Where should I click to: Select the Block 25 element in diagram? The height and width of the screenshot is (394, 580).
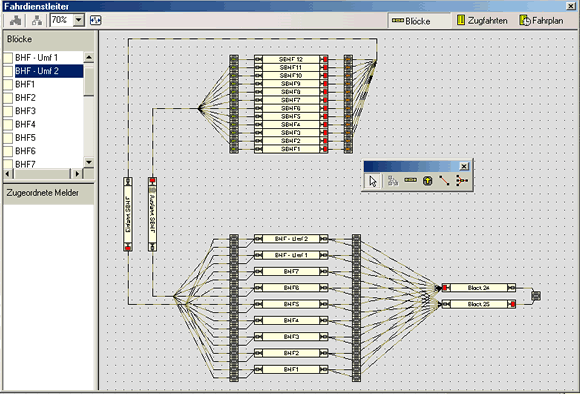(x=479, y=304)
